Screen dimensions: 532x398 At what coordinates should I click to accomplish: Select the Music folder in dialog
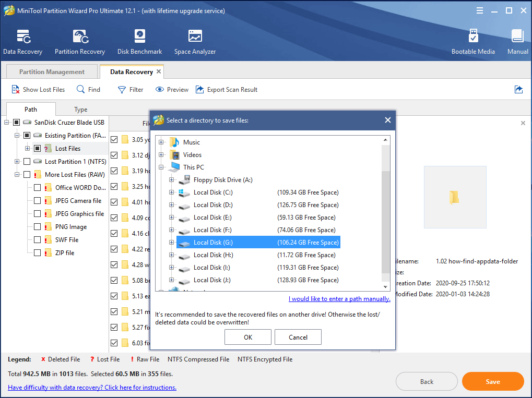(192, 142)
